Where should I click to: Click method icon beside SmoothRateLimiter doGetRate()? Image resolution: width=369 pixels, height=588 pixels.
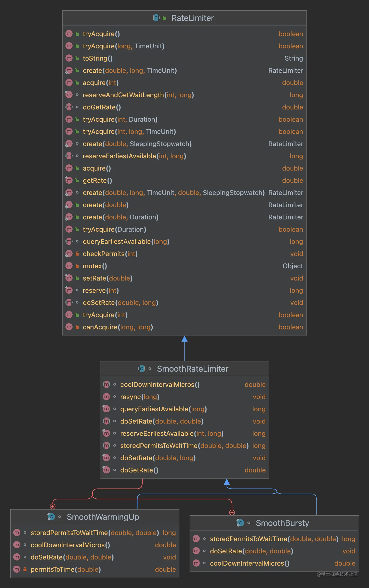[106, 470]
